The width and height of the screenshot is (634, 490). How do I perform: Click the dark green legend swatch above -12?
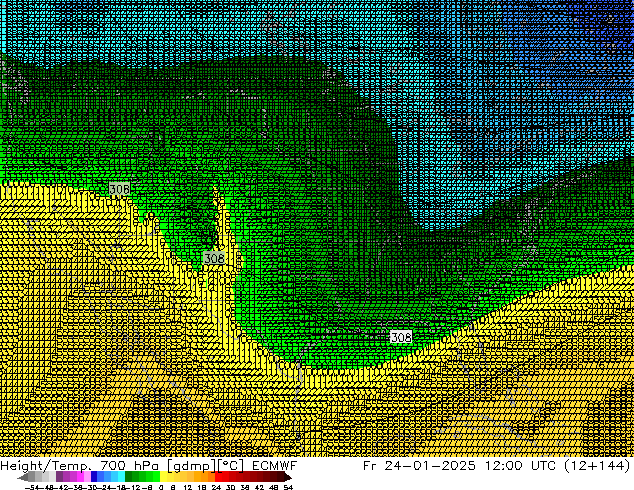(129, 477)
